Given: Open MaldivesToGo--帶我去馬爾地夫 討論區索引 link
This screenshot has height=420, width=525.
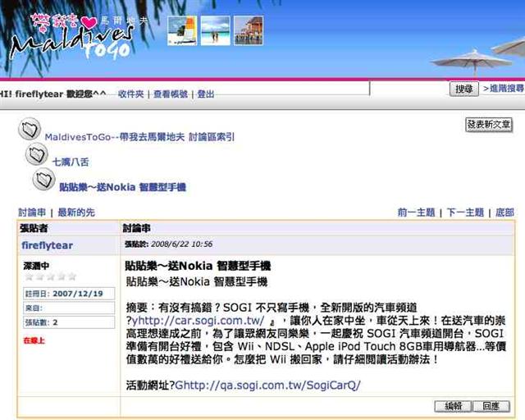Looking at the screenshot, I should click(x=139, y=137).
